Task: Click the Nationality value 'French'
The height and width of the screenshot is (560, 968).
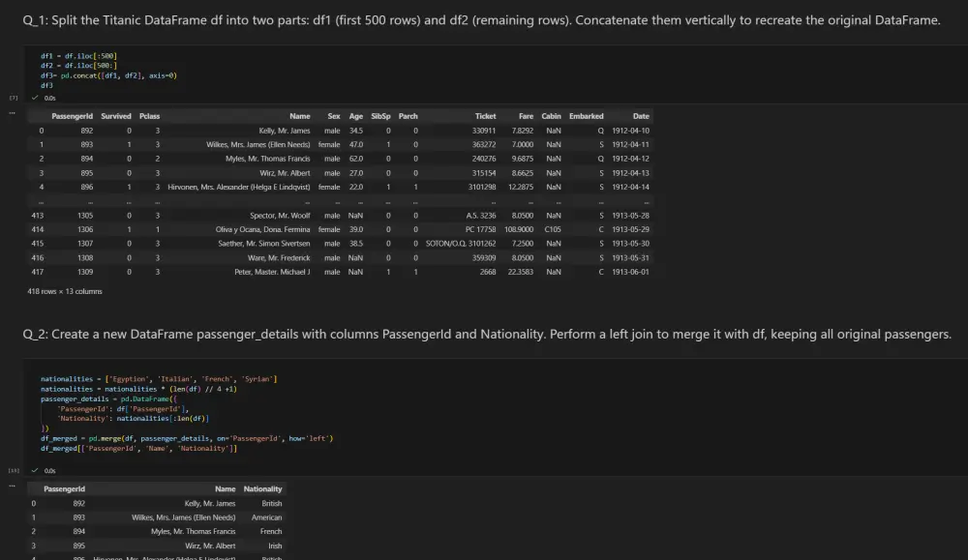Action: click(271, 532)
